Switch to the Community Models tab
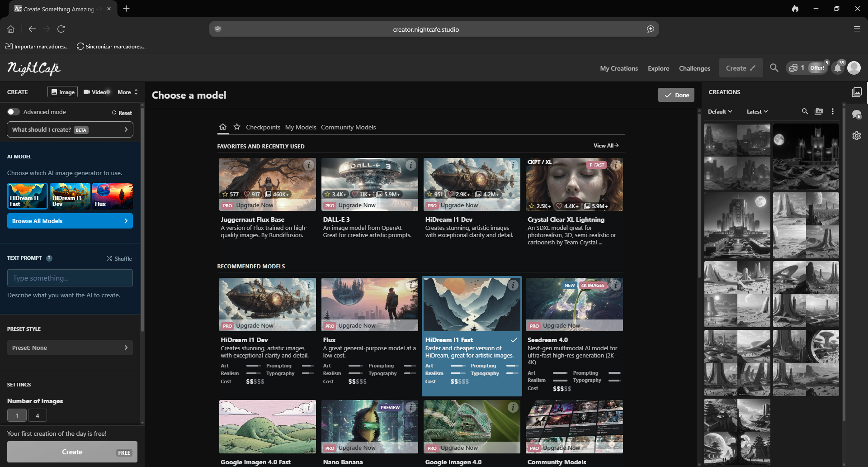 [348, 127]
